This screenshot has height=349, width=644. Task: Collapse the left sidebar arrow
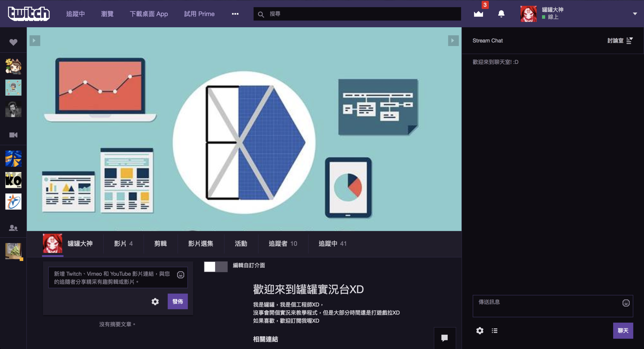coord(35,41)
